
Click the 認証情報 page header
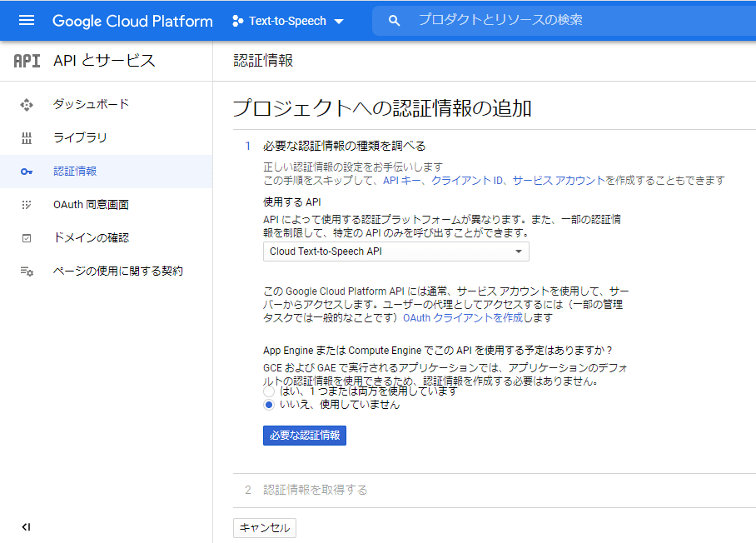(x=263, y=61)
